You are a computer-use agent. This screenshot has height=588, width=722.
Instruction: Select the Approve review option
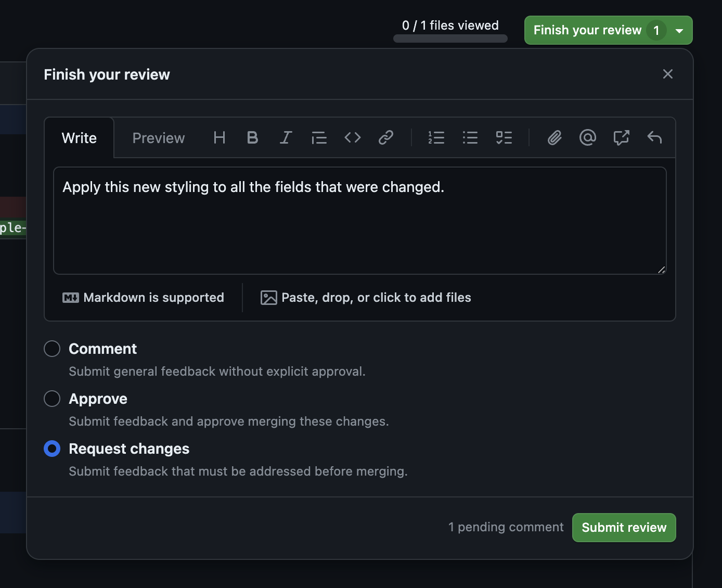coord(52,399)
